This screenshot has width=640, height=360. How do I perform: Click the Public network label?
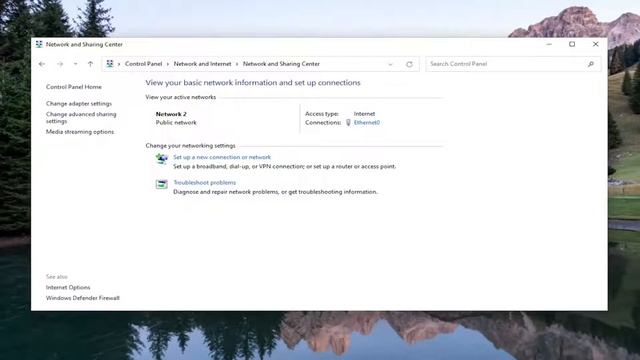click(x=176, y=122)
